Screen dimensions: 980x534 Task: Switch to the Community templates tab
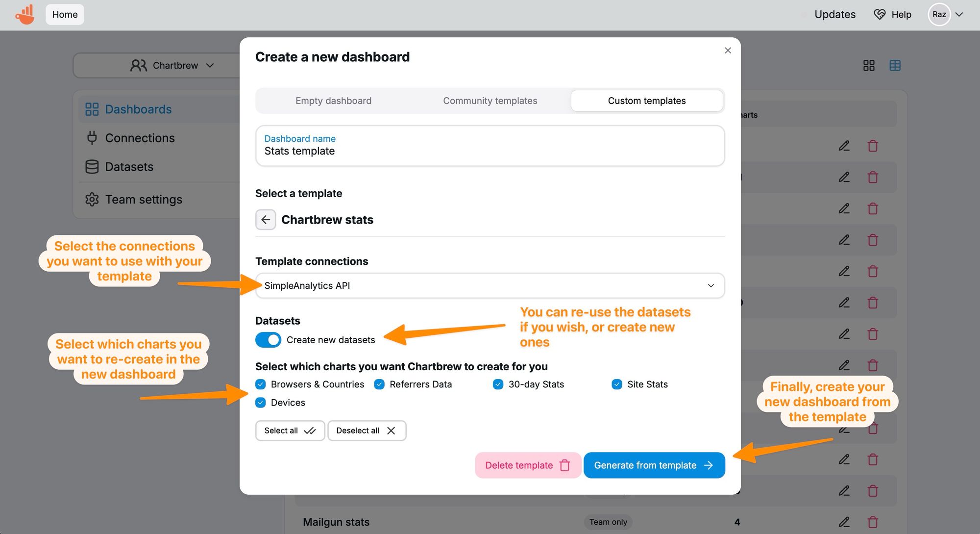click(x=490, y=101)
